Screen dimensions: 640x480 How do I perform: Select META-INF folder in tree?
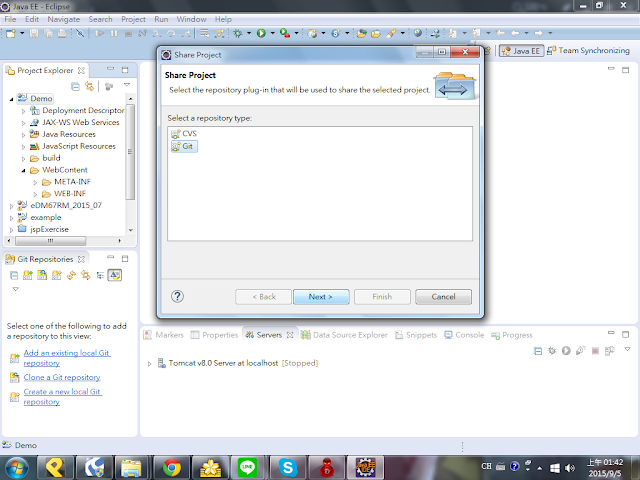click(66, 182)
